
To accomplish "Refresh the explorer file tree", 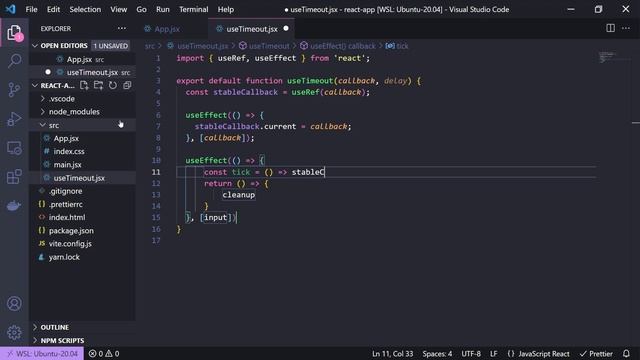I will click(113, 85).
